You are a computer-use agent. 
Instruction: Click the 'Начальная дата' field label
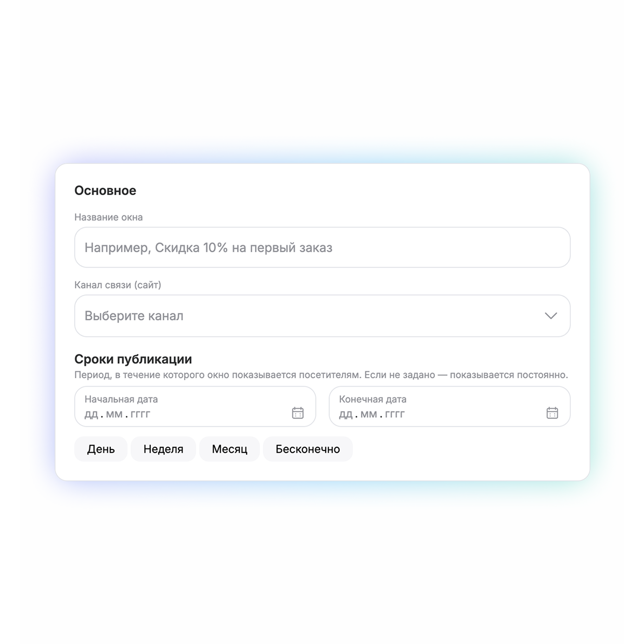[x=121, y=400]
